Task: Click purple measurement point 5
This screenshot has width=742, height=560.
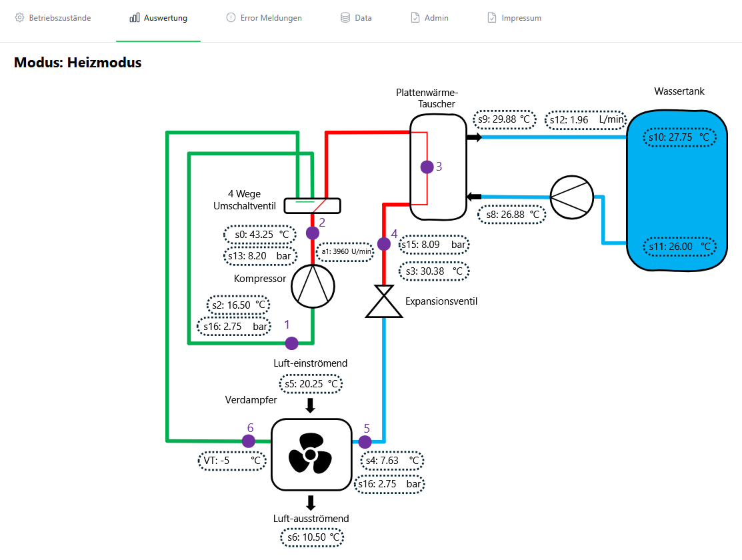Action: 365,442
